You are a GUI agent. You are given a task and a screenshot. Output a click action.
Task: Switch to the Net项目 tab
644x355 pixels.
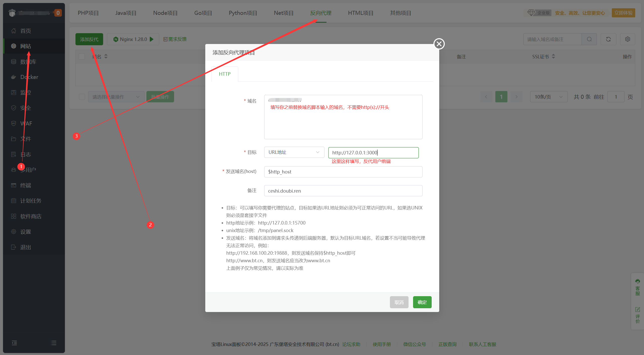(284, 13)
